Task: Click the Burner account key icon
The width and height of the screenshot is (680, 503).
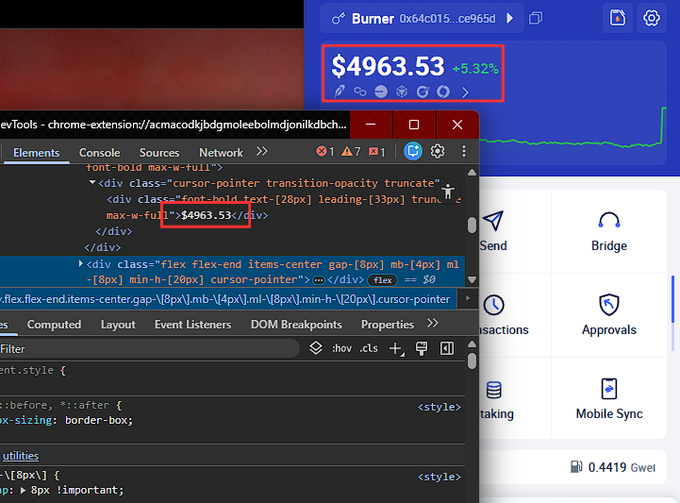Action: [x=338, y=19]
